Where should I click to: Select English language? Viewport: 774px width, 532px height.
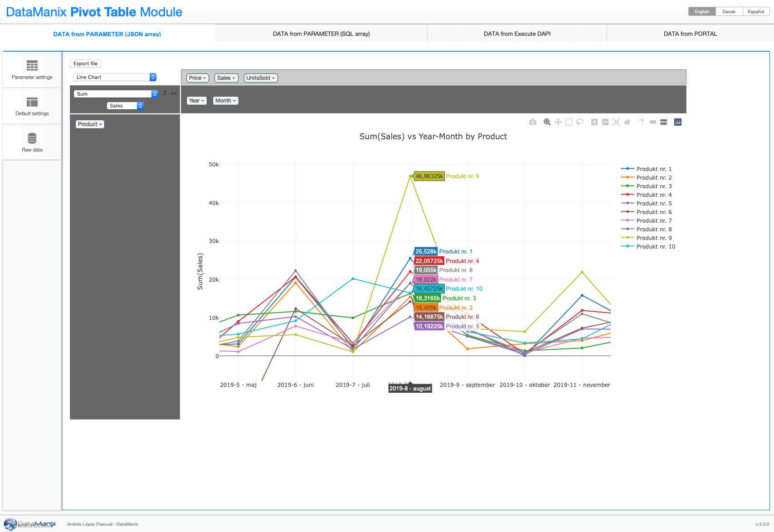point(702,11)
